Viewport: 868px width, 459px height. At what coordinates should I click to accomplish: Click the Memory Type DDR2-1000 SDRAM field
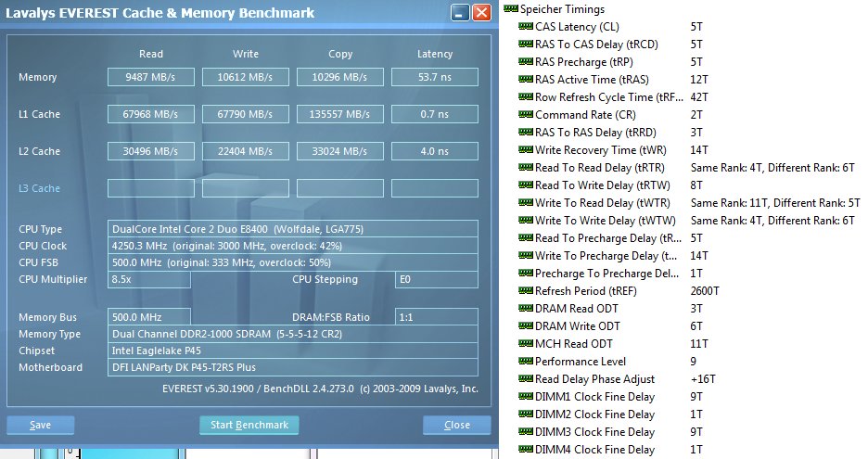(293, 334)
